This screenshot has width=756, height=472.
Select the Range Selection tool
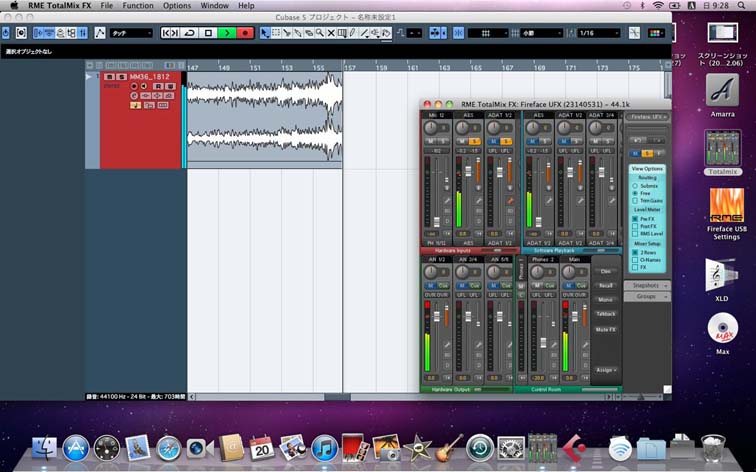click(276, 33)
